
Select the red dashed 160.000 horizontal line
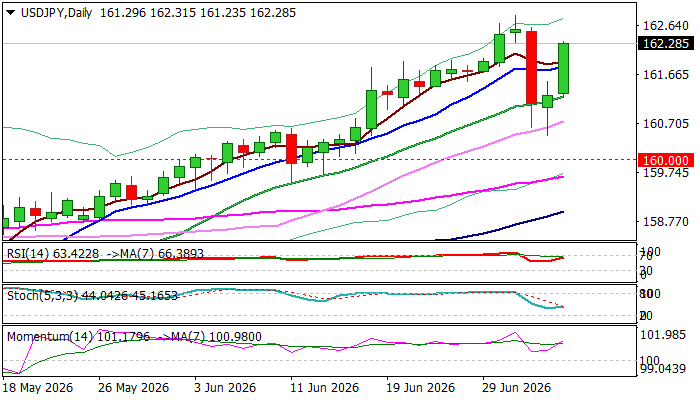[x=319, y=159]
